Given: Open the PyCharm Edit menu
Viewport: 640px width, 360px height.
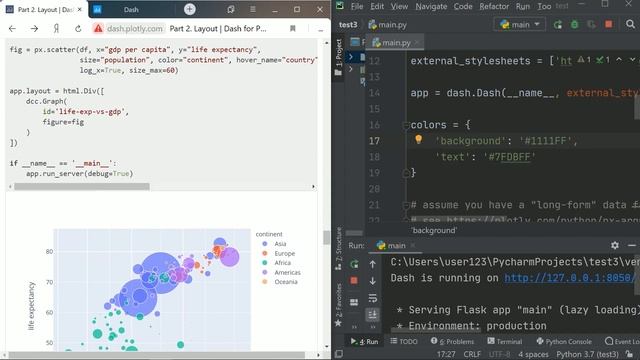Looking at the screenshot, I should (377, 6).
